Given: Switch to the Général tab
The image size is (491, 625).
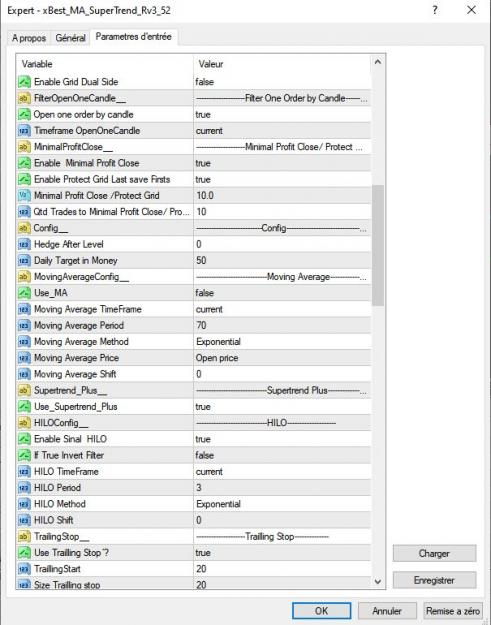Looking at the screenshot, I should (x=70, y=38).
